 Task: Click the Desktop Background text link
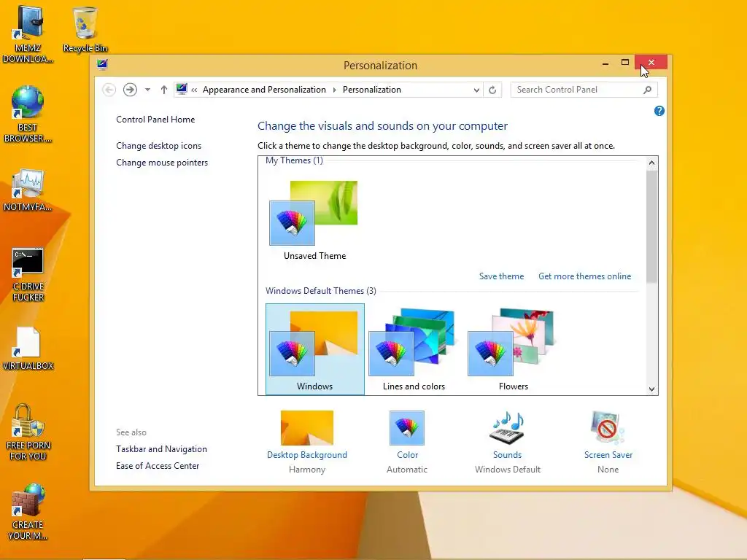pyautogui.click(x=307, y=455)
